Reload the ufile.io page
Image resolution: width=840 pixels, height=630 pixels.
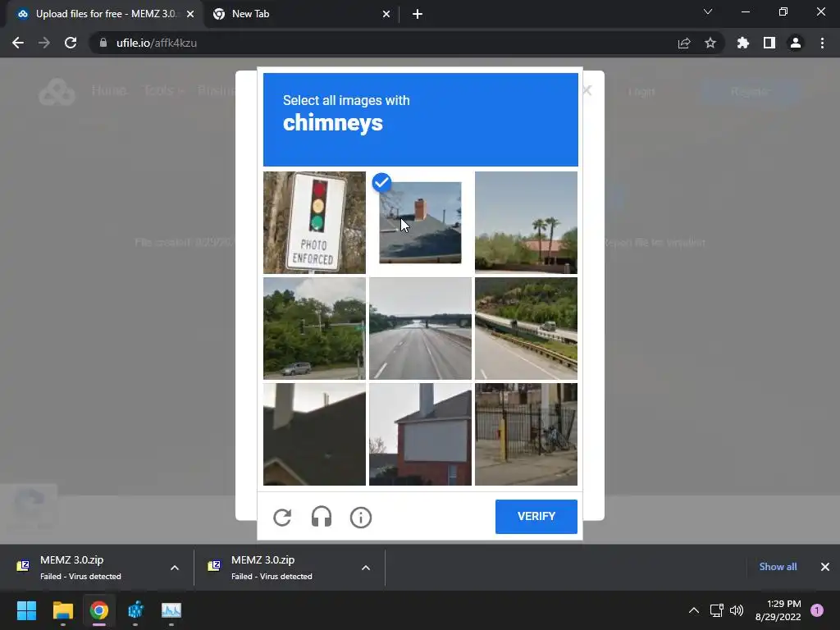point(71,43)
